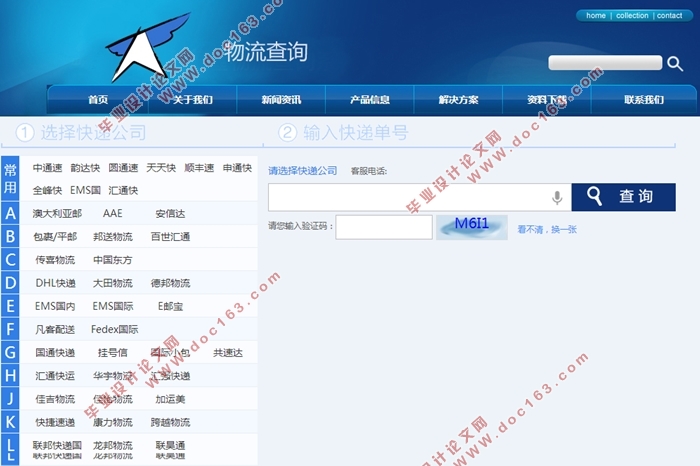Choose 天天快 courier company
The width and height of the screenshot is (700, 466).
[x=161, y=168]
